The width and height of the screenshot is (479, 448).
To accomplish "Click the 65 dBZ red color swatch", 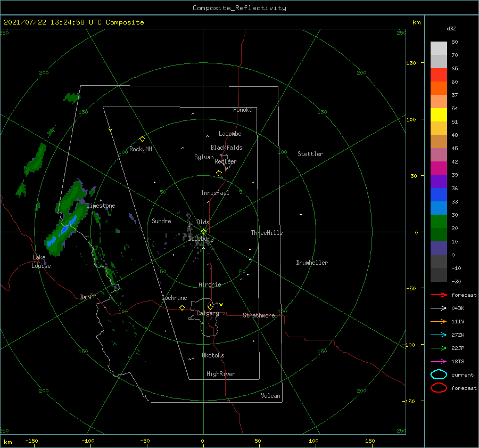I will (x=439, y=75).
